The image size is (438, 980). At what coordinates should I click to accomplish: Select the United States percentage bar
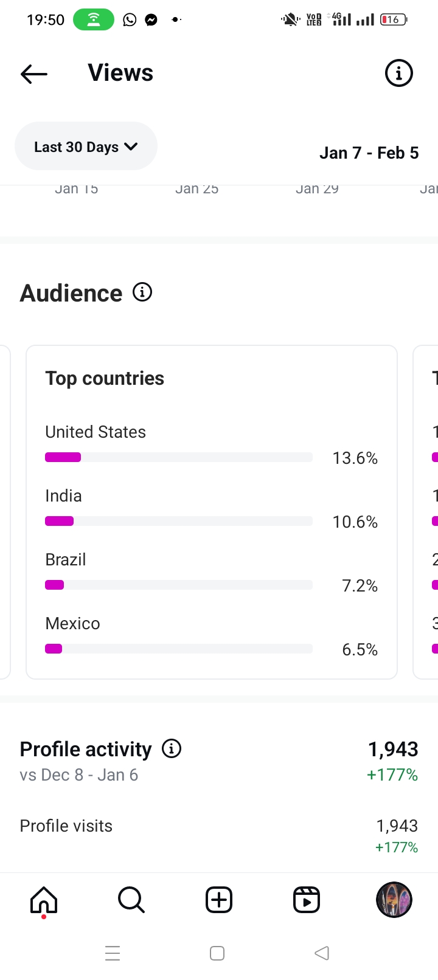178,457
